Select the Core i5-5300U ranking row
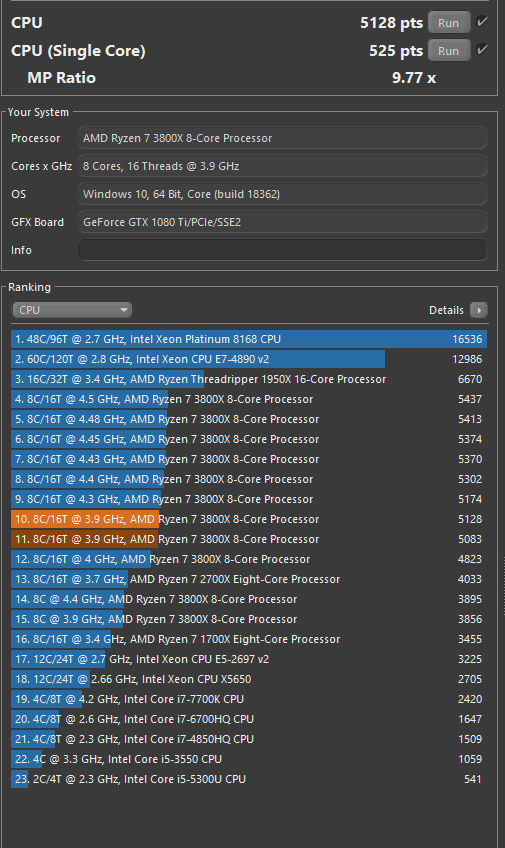 (249, 779)
